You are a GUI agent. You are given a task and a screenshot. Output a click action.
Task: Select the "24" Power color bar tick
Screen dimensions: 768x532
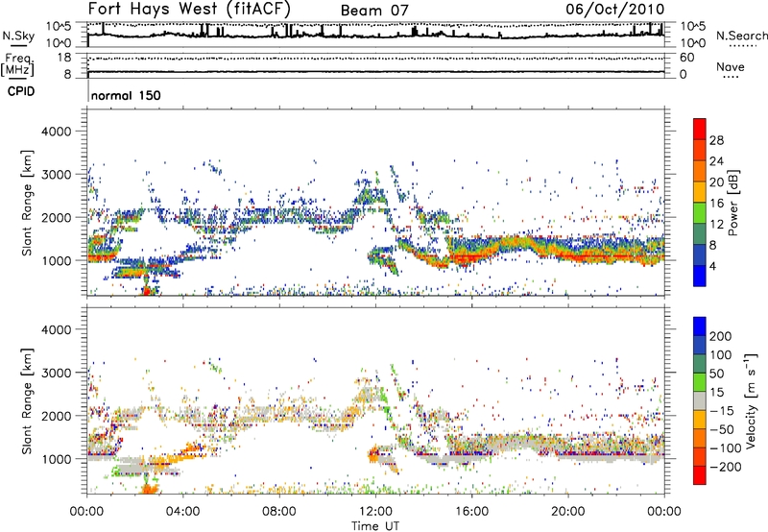[716, 161]
